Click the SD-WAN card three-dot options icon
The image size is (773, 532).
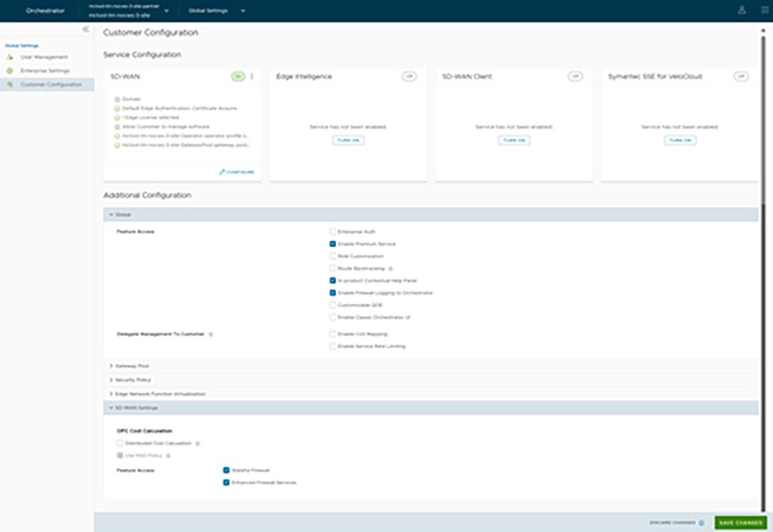(x=252, y=77)
